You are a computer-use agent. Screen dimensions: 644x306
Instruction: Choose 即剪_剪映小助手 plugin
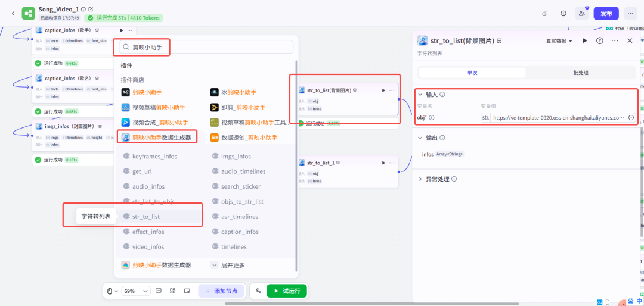click(x=238, y=107)
